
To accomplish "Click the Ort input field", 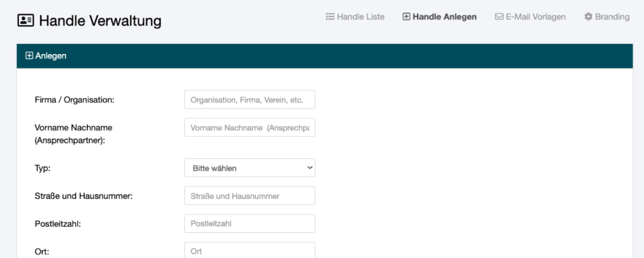I will click(x=250, y=250).
